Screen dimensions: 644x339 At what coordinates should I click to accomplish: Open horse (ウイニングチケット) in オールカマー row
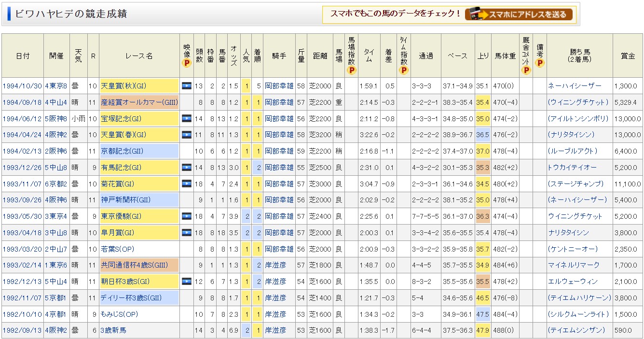click(x=578, y=102)
